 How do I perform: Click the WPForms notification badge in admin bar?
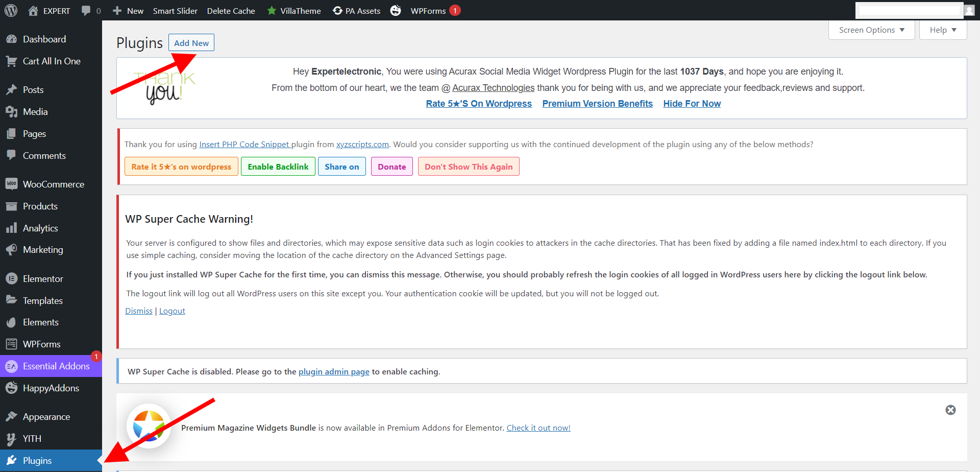coord(455,10)
